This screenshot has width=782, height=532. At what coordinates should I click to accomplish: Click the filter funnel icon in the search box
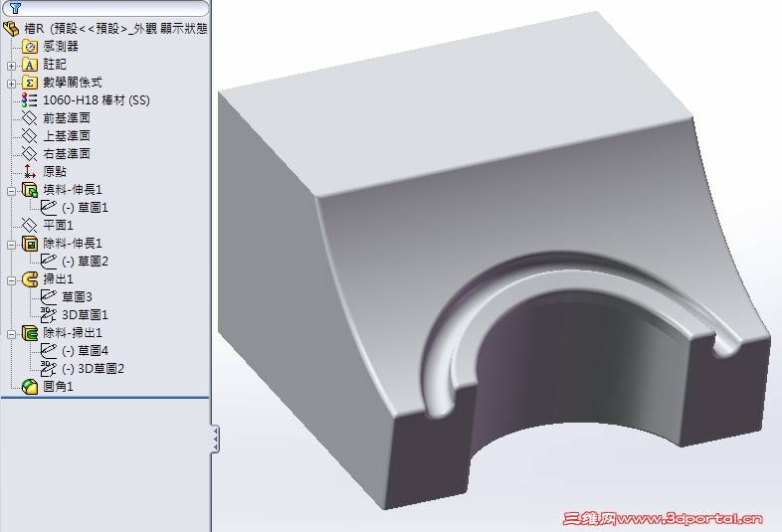coord(16,8)
